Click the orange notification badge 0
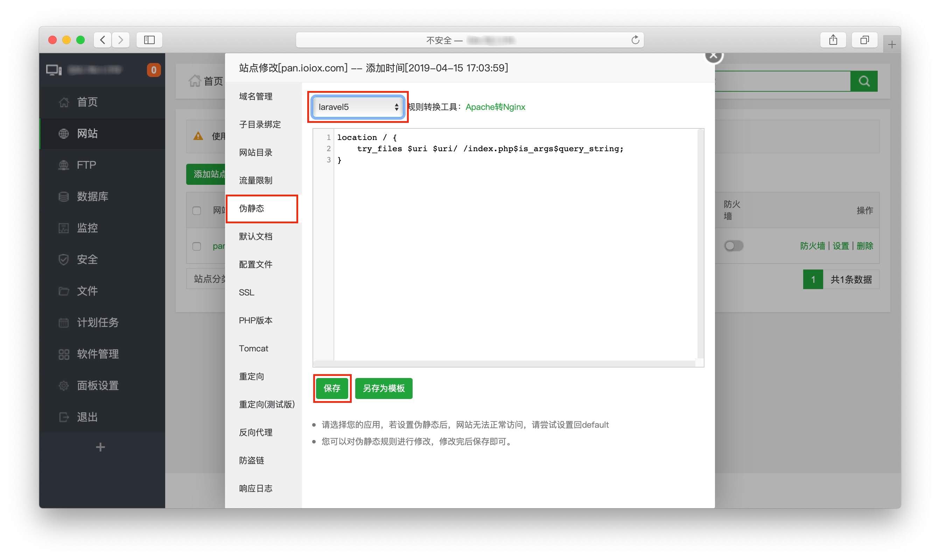Viewport: 940px width, 560px height. pyautogui.click(x=154, y=70)
